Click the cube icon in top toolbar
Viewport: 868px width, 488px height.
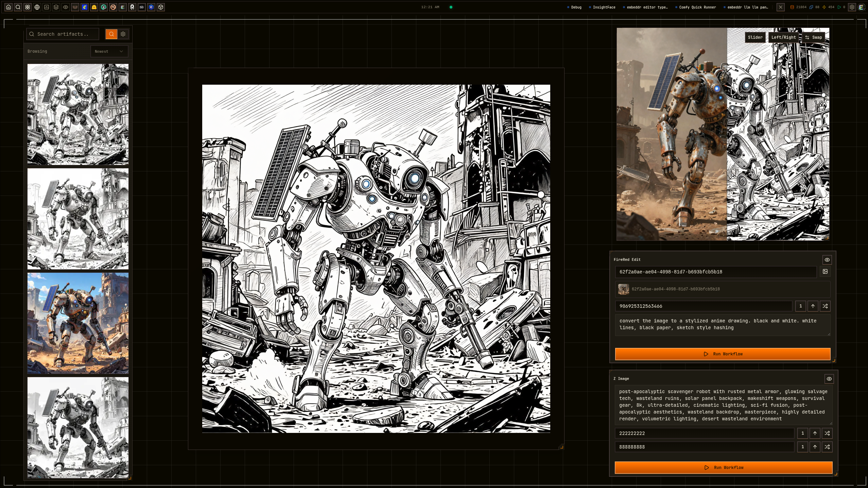161,7
